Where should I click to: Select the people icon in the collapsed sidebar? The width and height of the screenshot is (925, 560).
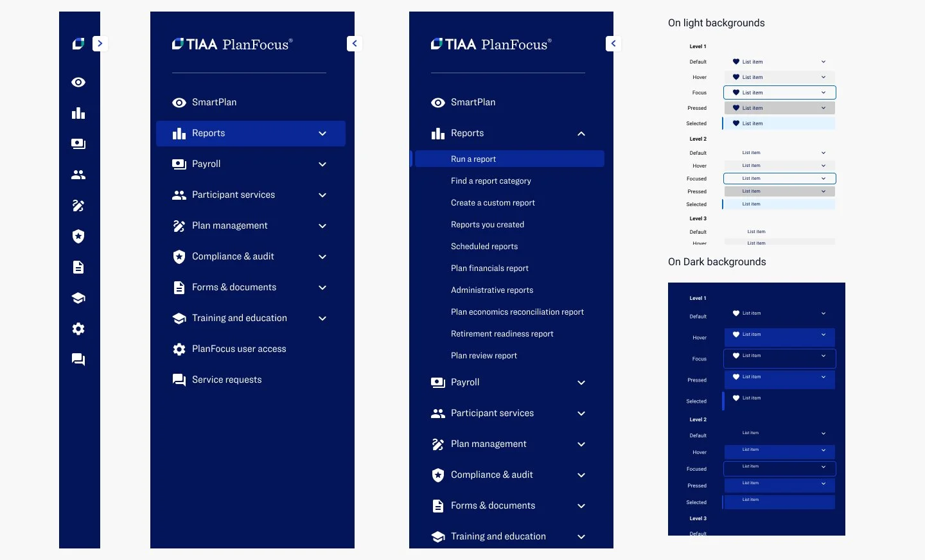tap(78, 175)
